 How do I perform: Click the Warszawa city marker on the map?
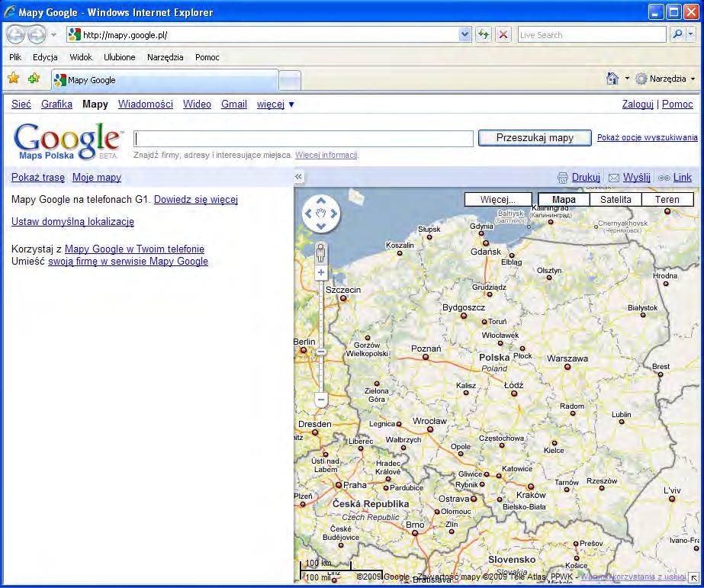(x=567, y=367)
